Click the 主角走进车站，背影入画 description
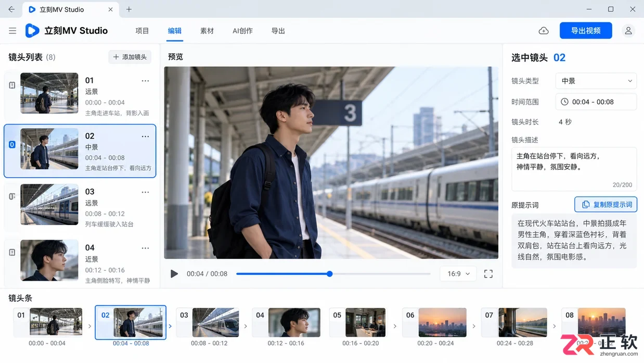644x363 pixels. pyautogui.click(x=117, y=112)
